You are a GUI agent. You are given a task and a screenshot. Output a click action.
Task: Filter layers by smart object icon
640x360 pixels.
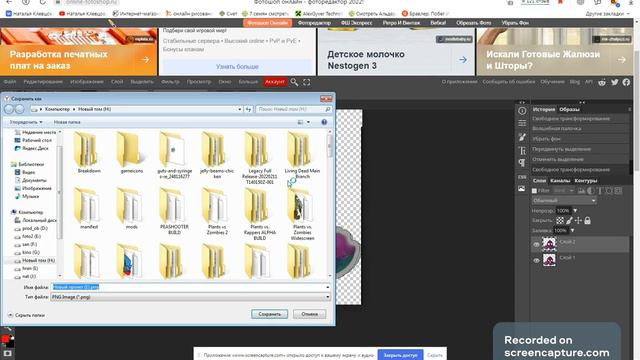point(618,191)
